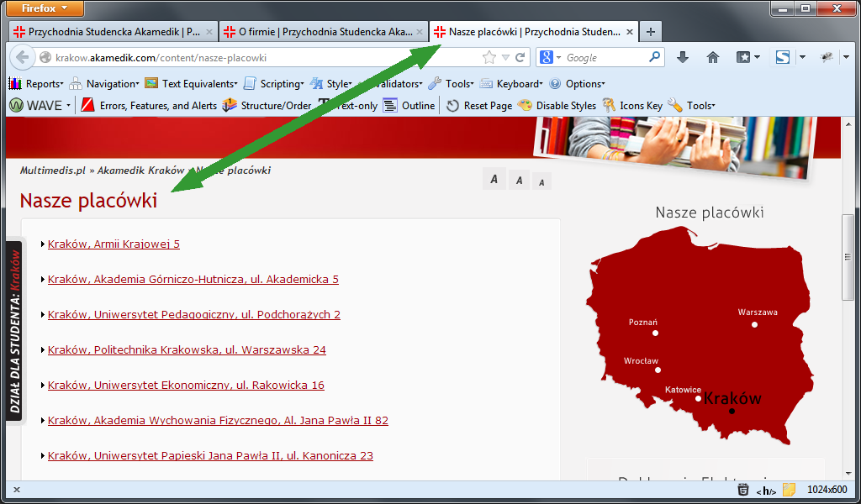Open link Kraków, Armii Krajowej 5
Viewport: 861px width, 504px height.
click(x=114, y=244)
